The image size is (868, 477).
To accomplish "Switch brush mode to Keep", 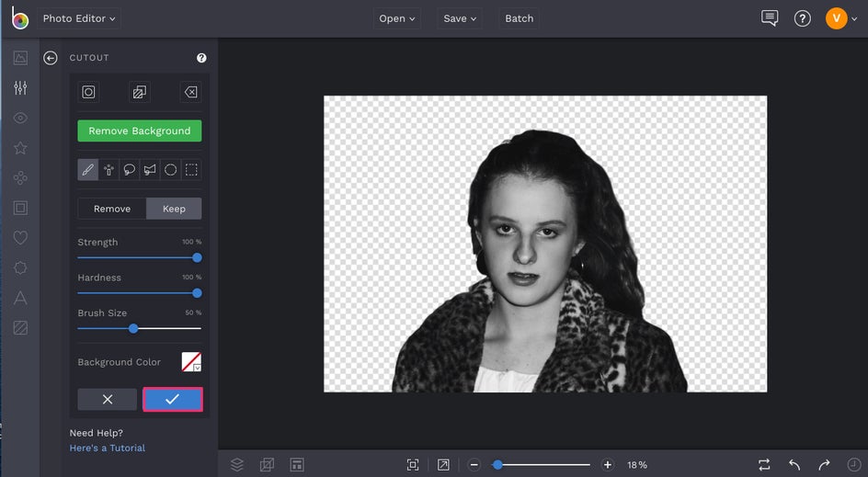I will tap(174, 209).
